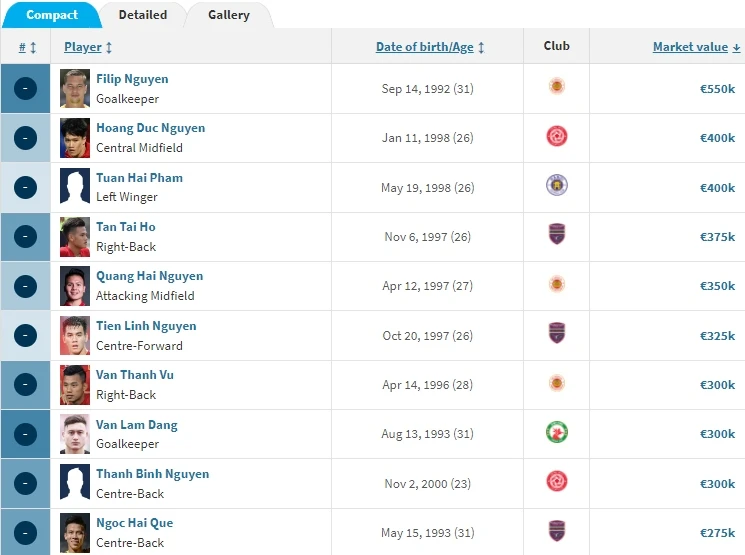Screen dimensions: 745x555
Task: Open the Gallery tab
Action: pyautogui.click(x=229, y=15)
